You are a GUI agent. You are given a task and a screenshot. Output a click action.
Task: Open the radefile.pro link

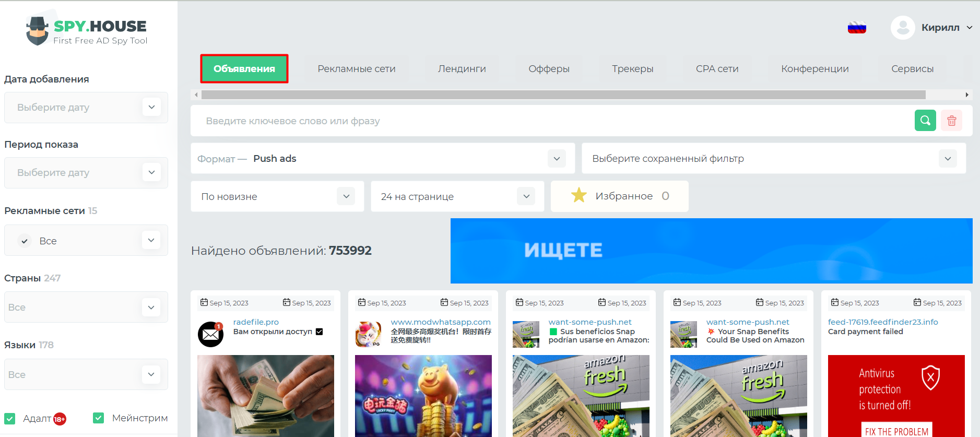pyautogui.click(x=256, y=322)
